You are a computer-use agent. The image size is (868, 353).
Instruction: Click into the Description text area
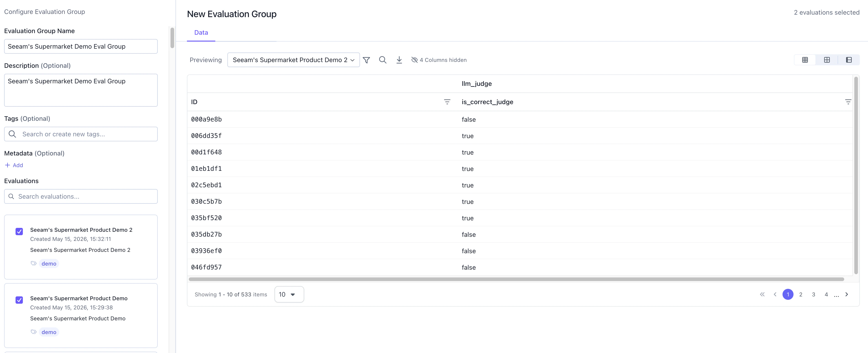[81, 90]
